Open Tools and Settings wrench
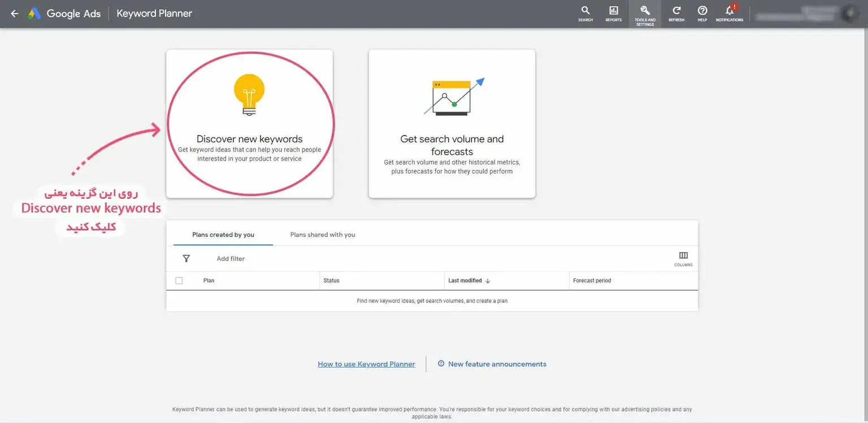868x423 pixels. (645, 15)
